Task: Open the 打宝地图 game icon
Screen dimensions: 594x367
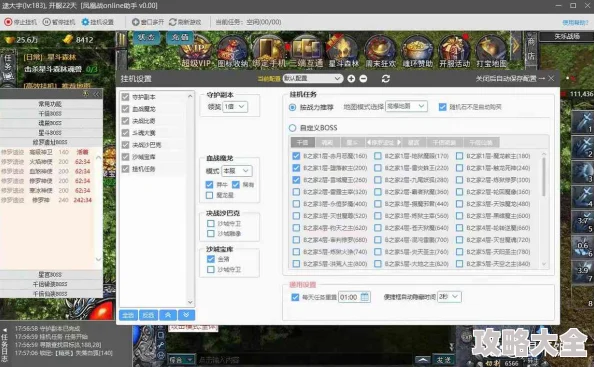Action: coord(491,51)
